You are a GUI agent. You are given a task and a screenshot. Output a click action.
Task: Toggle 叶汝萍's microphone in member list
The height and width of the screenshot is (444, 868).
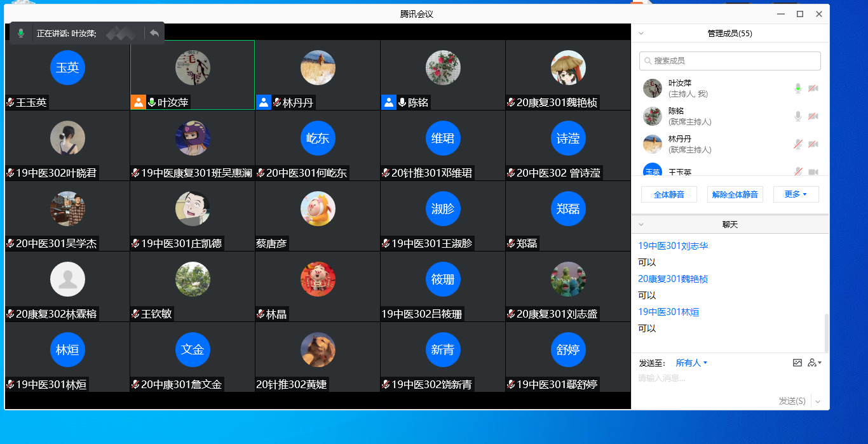tap(798, 88)
